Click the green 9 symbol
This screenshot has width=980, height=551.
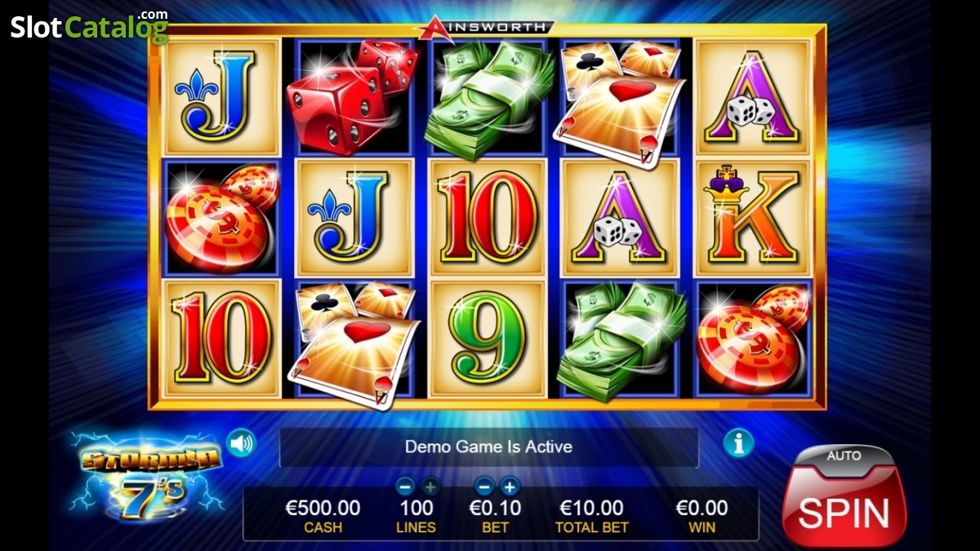(x=488, y=339)
